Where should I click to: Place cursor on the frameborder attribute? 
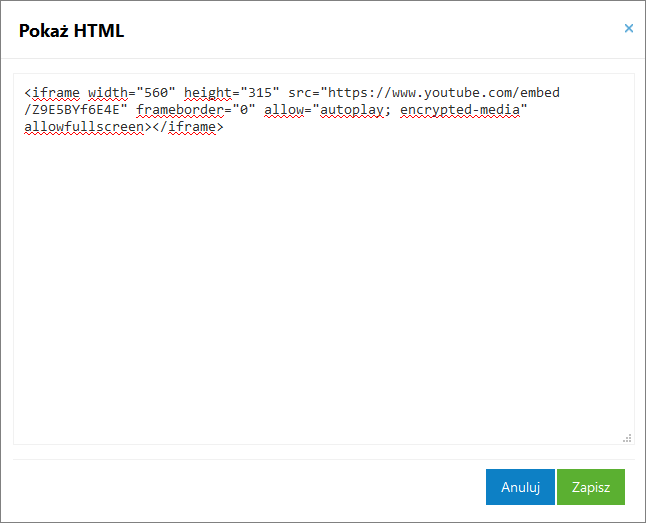click(x=180, y=110)
